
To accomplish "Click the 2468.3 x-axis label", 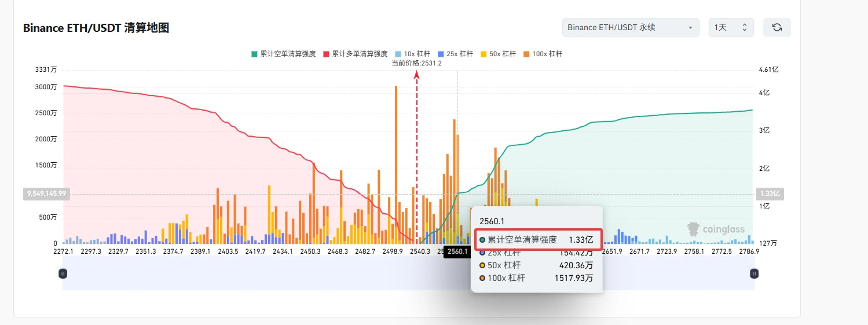I will pos(338,251).
